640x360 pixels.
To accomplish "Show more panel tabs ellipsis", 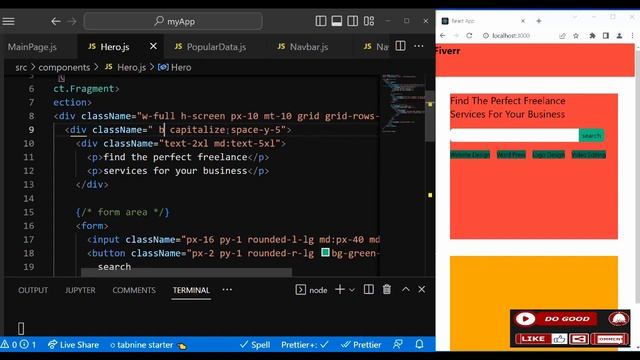I will 227,289.
